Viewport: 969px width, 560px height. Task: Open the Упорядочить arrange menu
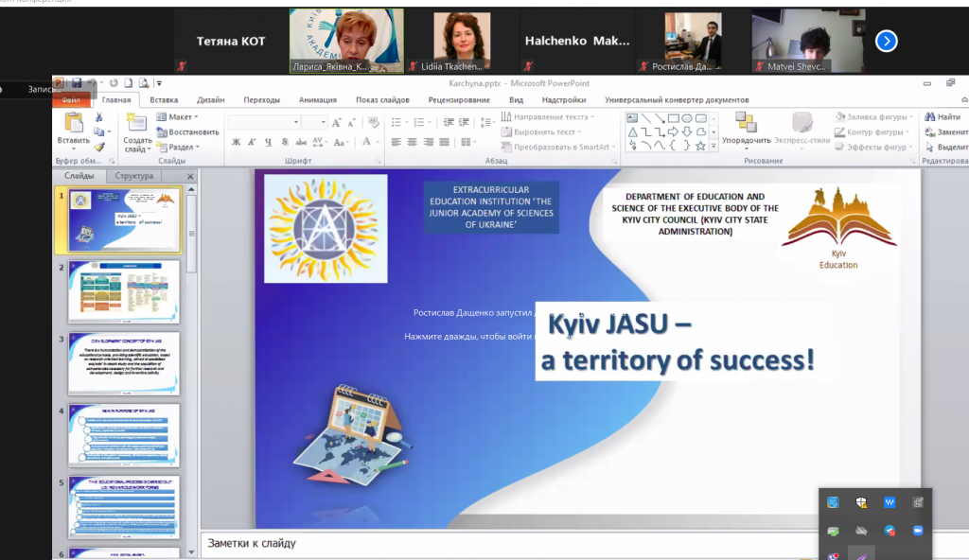click(746, 131)
